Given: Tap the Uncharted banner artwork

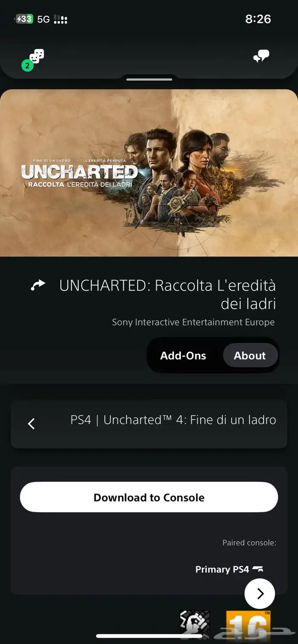Looking at the screenshot, I should [x=149, y=172].
